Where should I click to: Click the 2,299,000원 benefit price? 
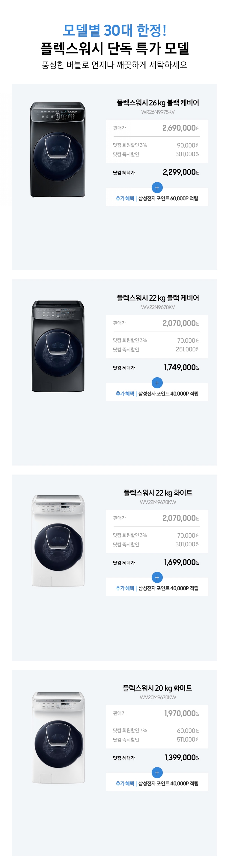tap(181, 172)
